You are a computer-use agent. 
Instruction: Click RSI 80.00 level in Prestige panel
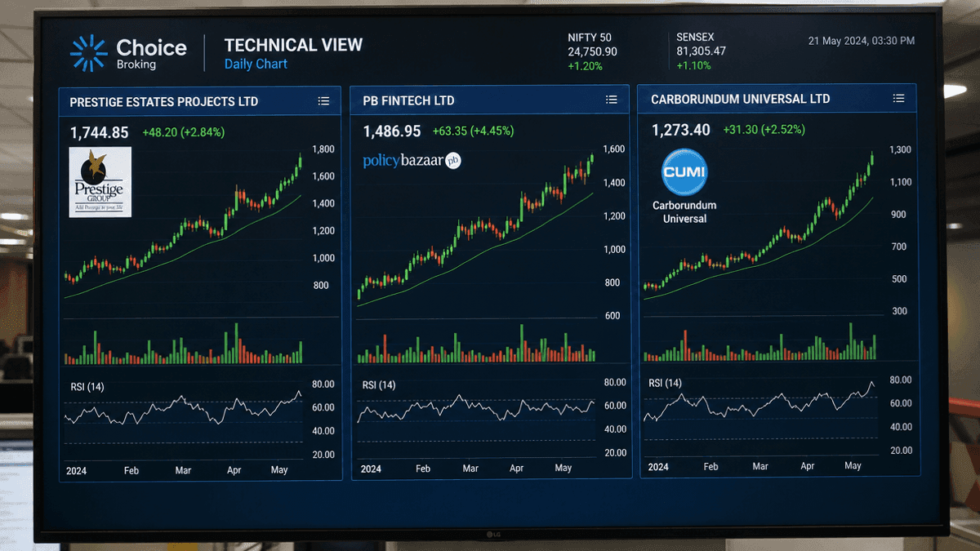tap(323, 384)
